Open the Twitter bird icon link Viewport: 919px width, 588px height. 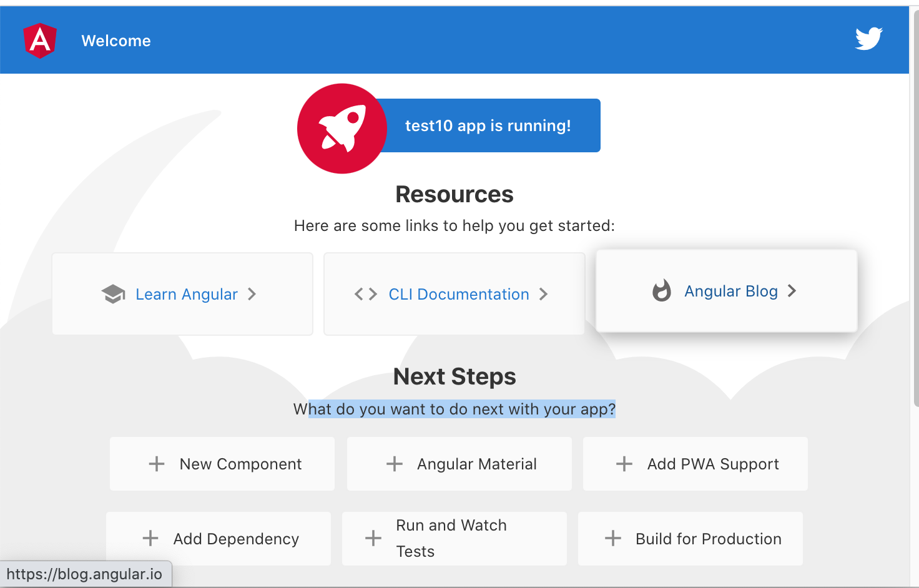click(868, 39)
